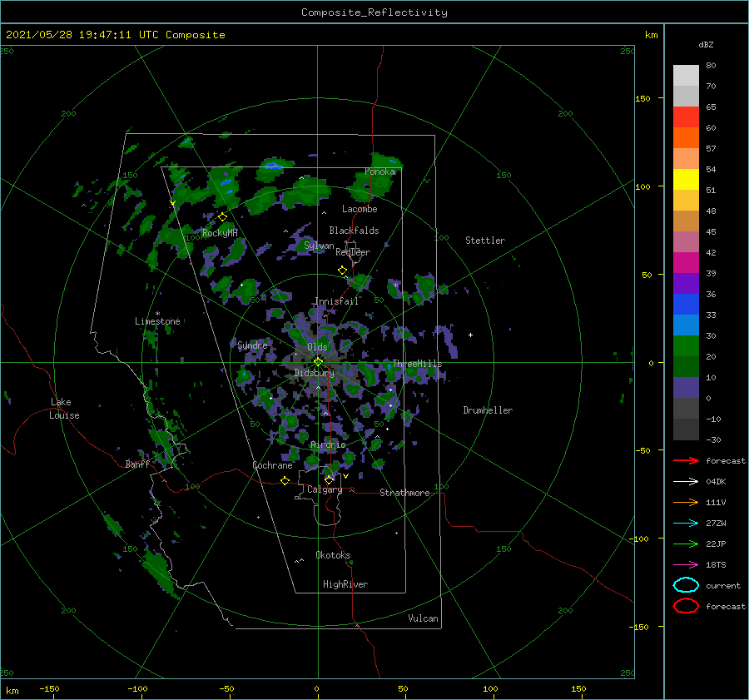Click the RockyMH label
Viewport: 749px width, 700px height.
pos(220,233)
